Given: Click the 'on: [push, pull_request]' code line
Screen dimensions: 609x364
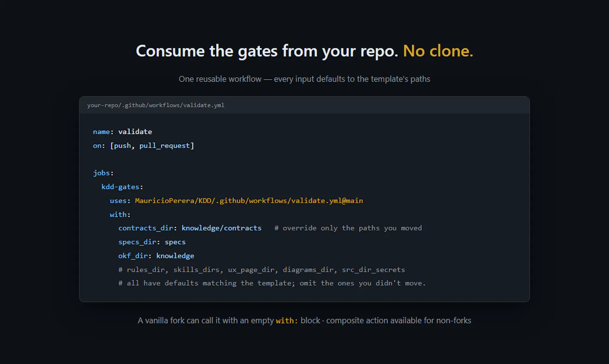Looking at the screenshot, I should (143, 146).
